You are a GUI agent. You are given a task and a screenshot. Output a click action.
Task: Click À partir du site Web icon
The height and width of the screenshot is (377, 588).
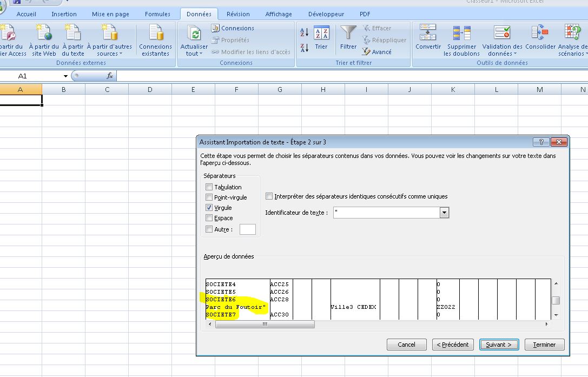point(44,34)
